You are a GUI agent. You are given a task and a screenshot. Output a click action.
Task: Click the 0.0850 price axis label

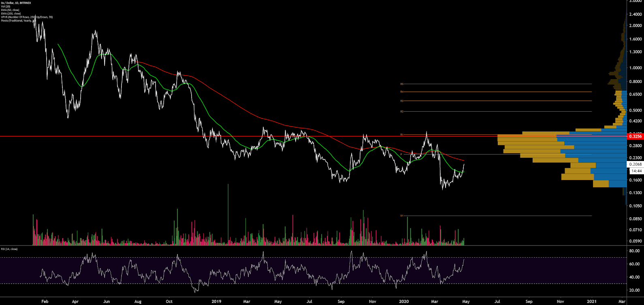[x=635, y=219]
